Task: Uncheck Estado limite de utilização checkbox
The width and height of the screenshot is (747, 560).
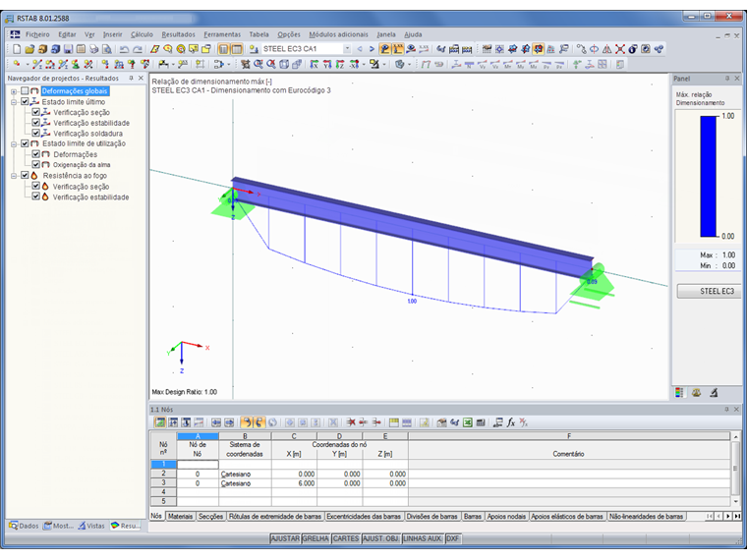Action: [25, 143]
